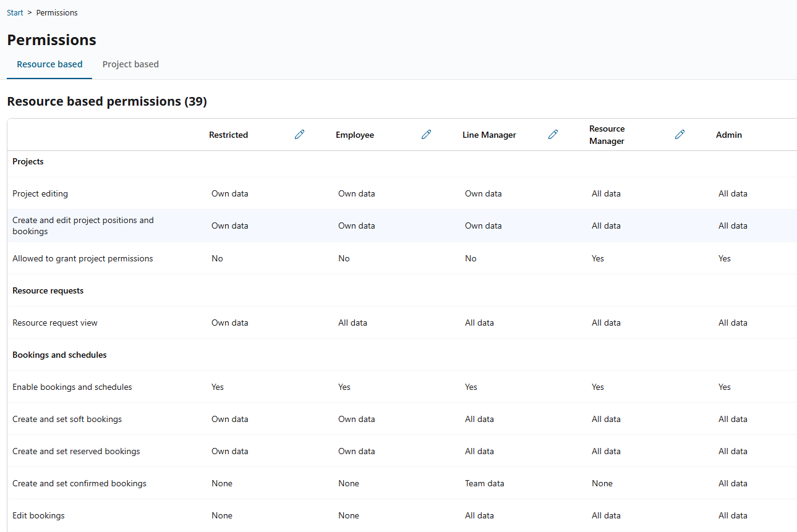Click Restricted 'Own data' for Resource request view
The width and height of the screenshot is (797, 532).
point(230,323)
